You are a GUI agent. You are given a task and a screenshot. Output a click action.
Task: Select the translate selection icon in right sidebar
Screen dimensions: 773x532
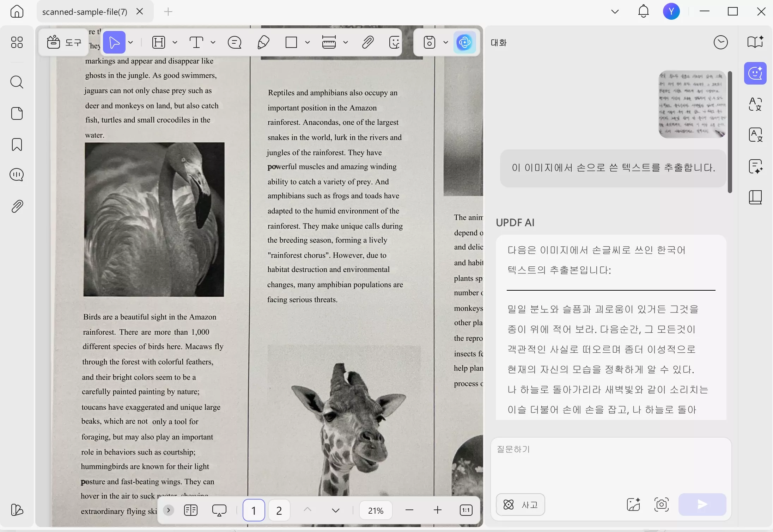point(755,104)
